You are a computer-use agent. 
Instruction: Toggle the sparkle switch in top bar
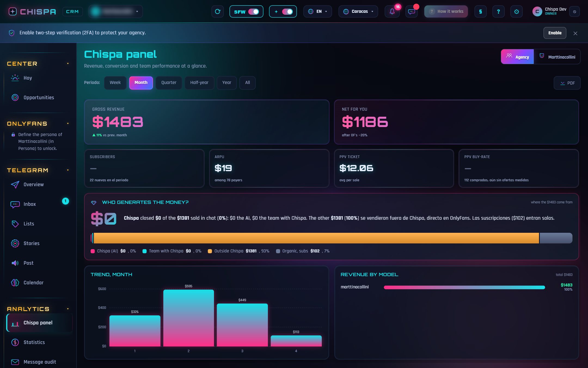click(x=287, y=11)
